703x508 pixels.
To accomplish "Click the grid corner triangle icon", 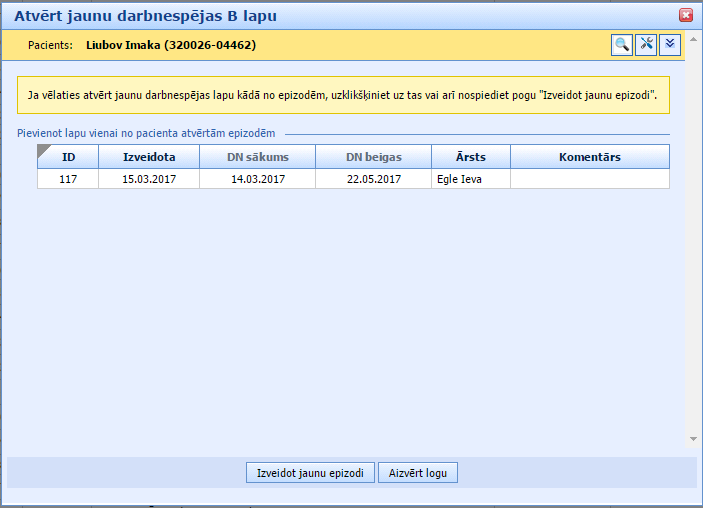I will [44, 151].
